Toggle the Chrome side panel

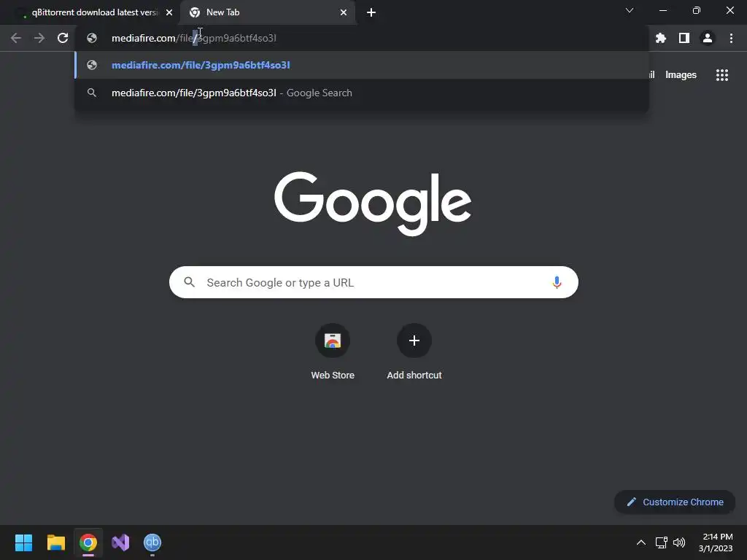pos(684,38)
